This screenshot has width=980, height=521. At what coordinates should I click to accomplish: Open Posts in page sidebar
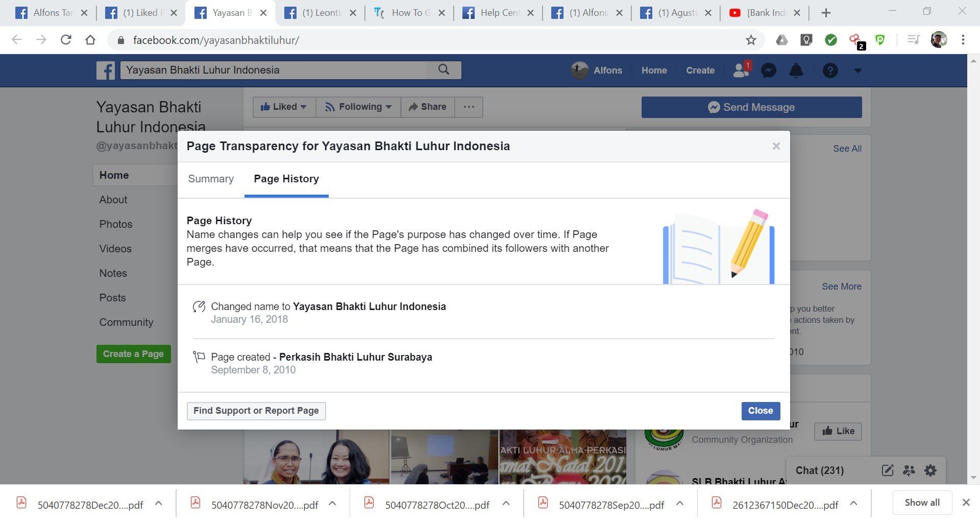(113, 298)
